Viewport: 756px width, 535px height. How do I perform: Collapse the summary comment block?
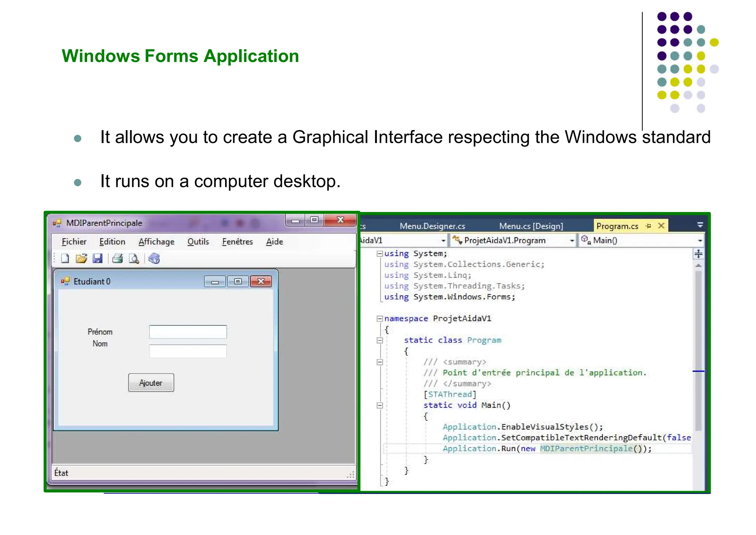[x=379, y=362]
